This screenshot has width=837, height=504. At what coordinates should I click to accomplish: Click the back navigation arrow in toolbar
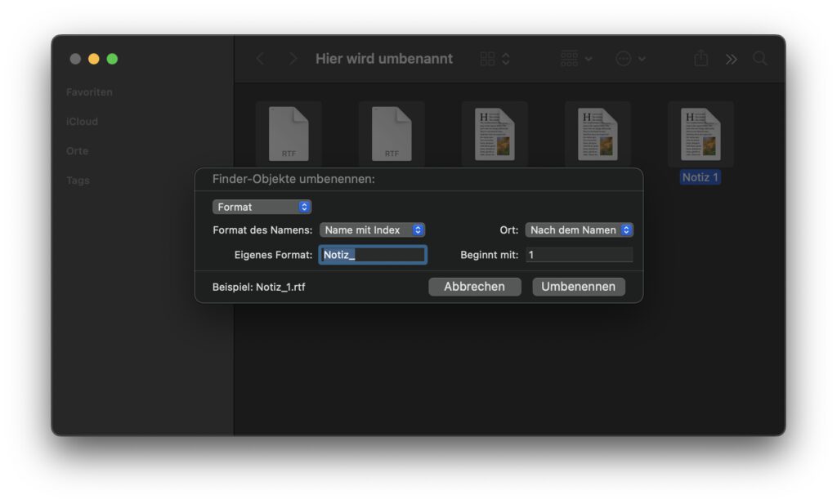261,59
